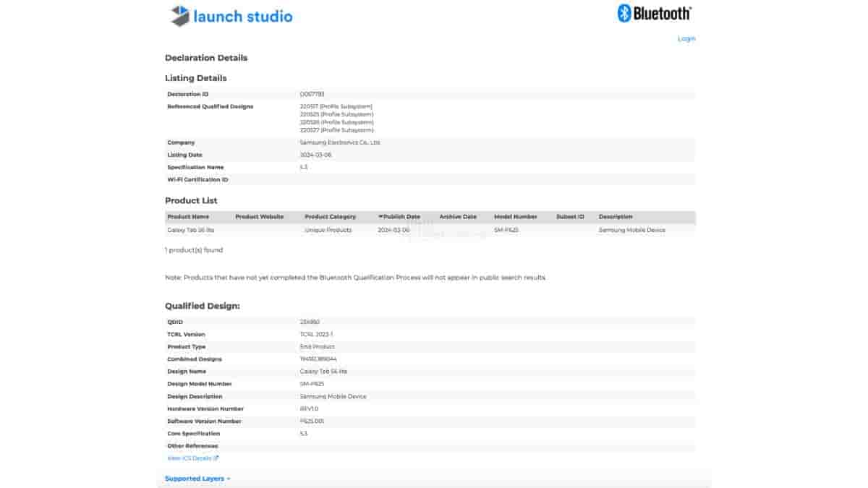Click the Samsung Electronics company name value

point(339,142)
